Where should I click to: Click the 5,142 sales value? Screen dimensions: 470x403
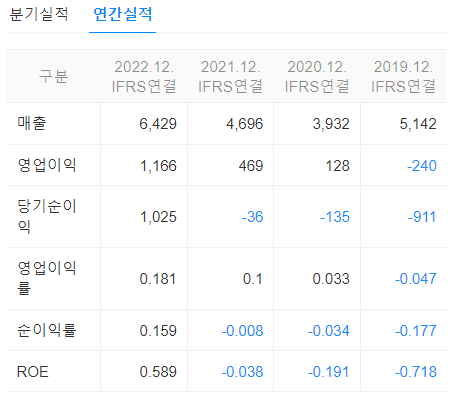click(418, 124)
